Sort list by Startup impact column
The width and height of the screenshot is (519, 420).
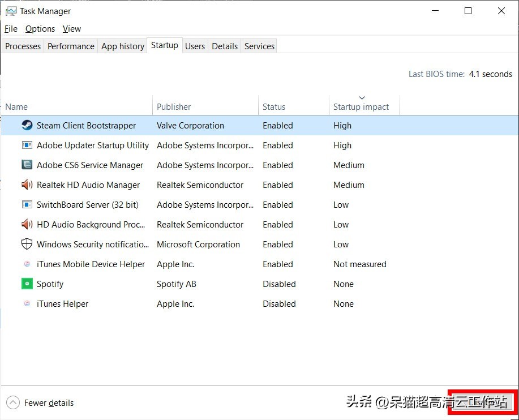click(361, 106)
